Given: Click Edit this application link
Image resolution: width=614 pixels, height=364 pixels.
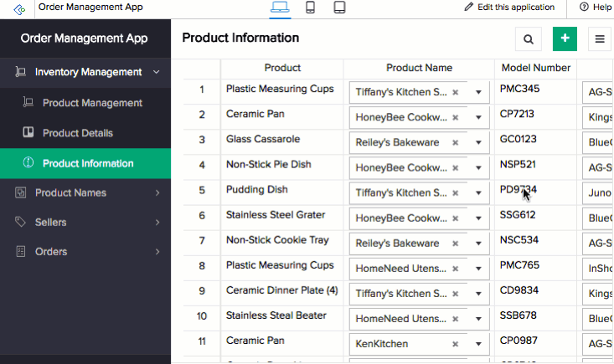Looking at the screenshot, I should 508,8.
